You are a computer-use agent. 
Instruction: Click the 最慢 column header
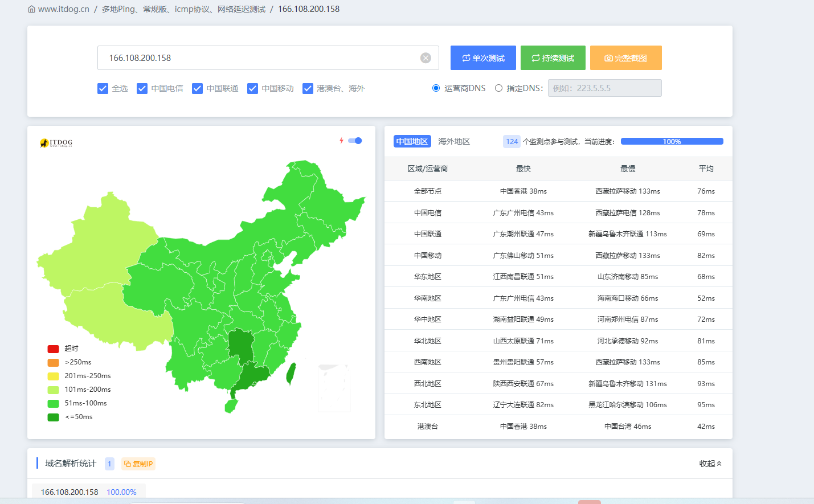point(628,169)
